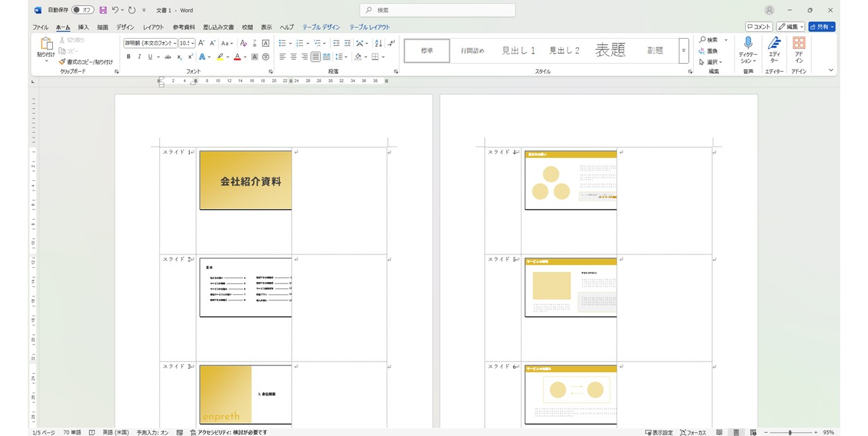Toggle Focus mode (フォーカス) in status bar
The width and height of the screenshot is (868, 436).
tap(692, 432)
